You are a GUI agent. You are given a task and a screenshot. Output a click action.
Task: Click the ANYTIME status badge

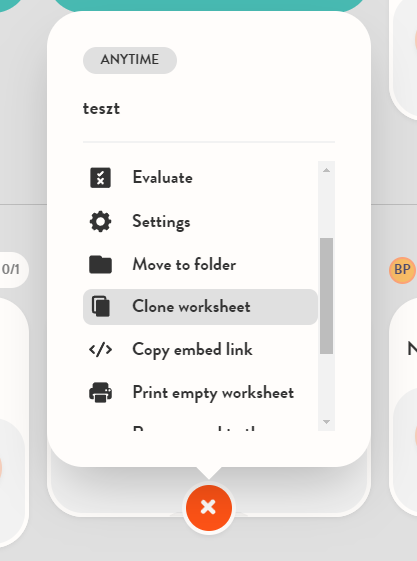click(130, 60)
